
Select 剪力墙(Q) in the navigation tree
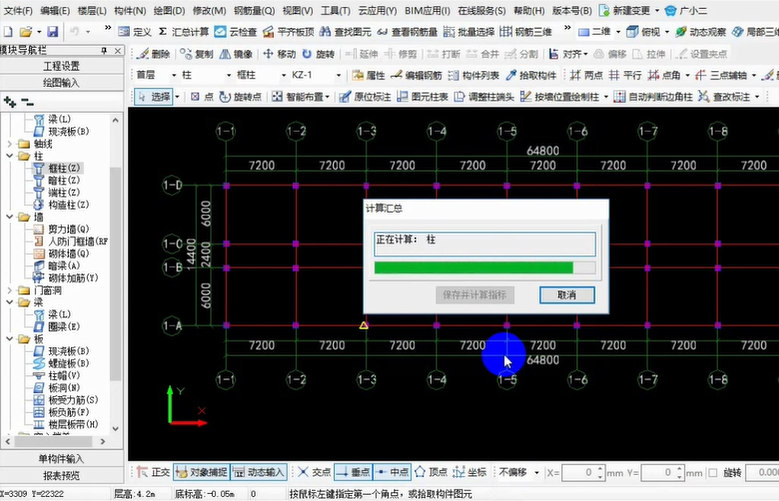[67, 229]
